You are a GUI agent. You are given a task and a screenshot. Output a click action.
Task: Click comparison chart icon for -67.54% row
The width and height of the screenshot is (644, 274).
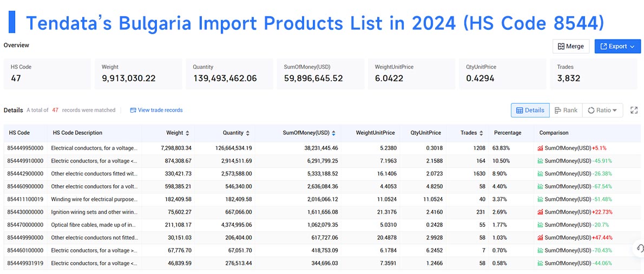pyautogui.click(x=540, y=186)
